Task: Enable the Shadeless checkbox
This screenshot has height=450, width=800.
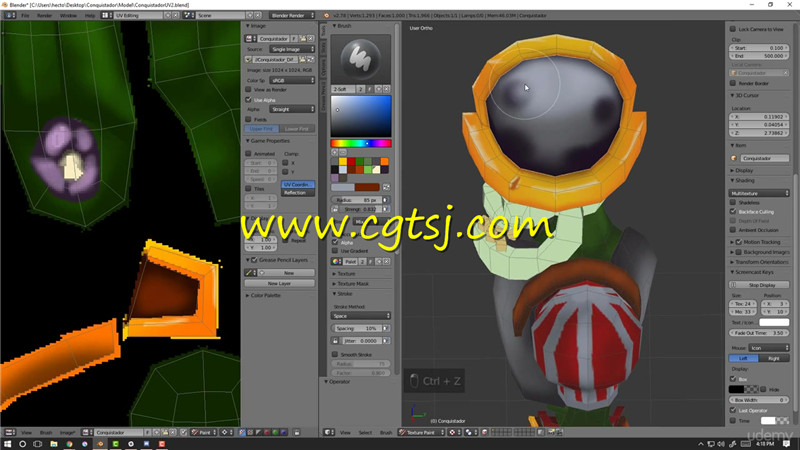Action: (733, 203)
